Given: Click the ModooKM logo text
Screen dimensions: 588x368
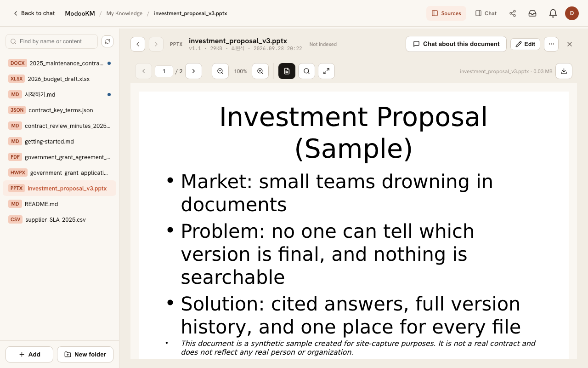Looking at the screenshot, I should [80, 13].
